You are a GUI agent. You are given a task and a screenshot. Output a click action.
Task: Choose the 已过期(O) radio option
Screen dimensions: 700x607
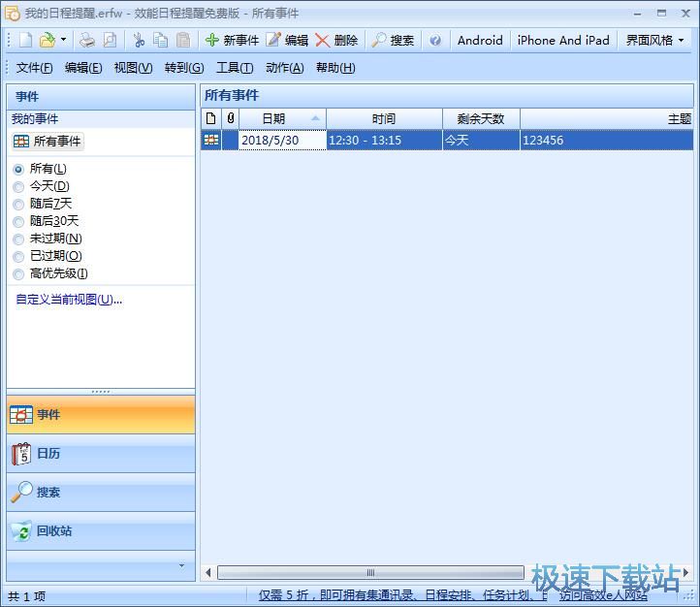tap(18, 256)
